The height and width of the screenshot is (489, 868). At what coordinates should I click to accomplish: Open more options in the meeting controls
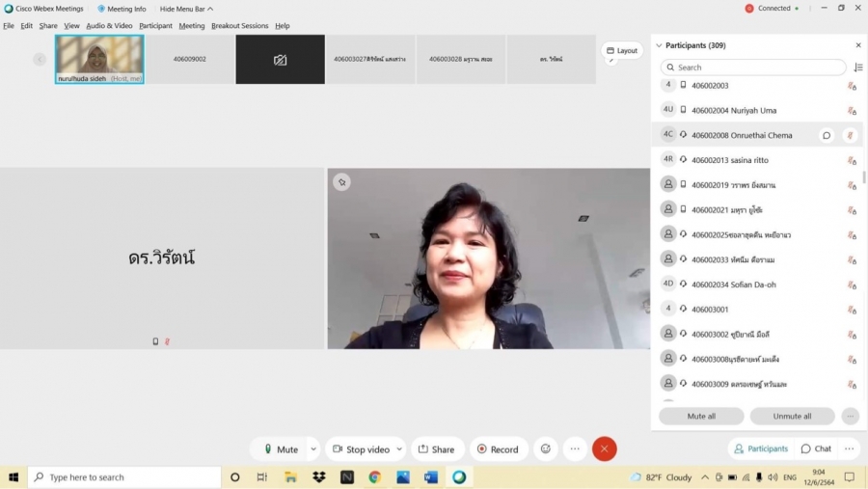(x=575, y=448)
